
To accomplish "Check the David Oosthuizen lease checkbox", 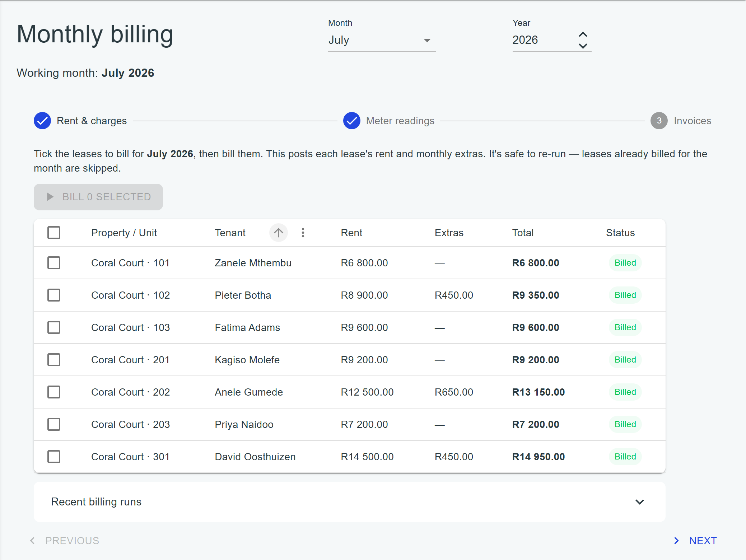I will [x=54, y=457].
